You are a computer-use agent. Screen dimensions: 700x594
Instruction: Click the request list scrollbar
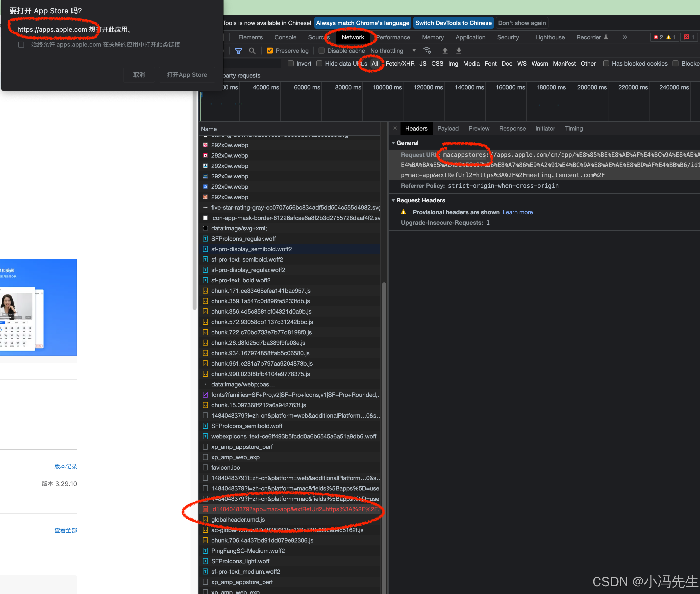click(x=384, y=438)
